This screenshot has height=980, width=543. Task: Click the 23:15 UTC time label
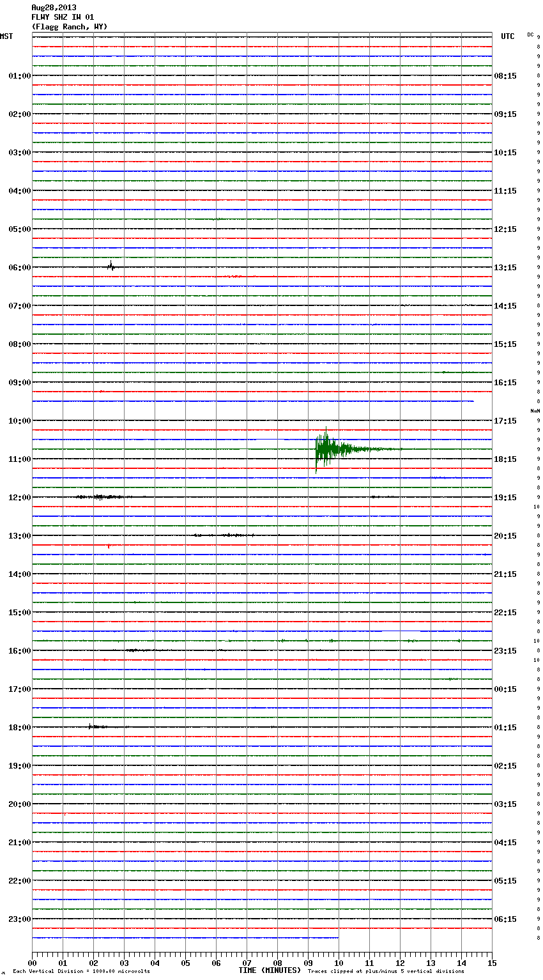pyautogui.click(x=505, y=651)
